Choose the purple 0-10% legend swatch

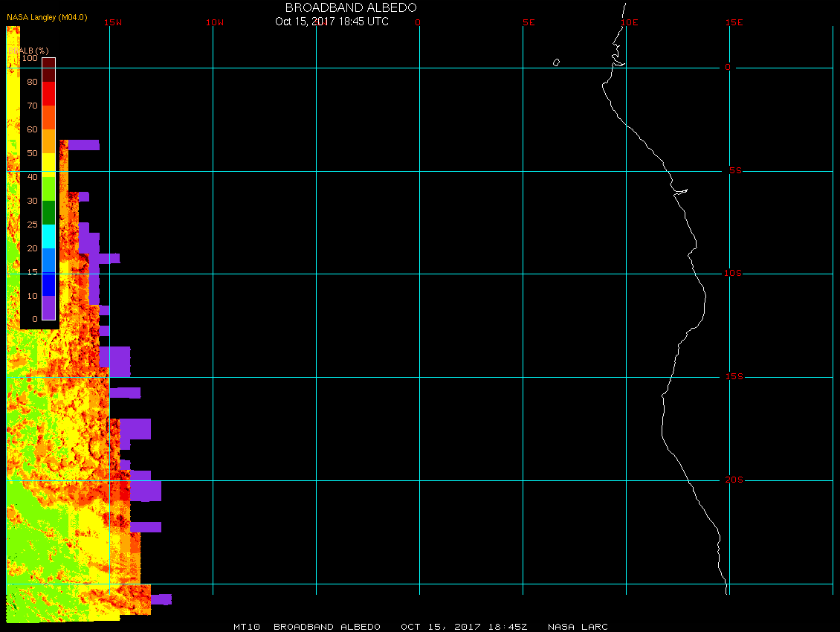click(x=48, y=308)
